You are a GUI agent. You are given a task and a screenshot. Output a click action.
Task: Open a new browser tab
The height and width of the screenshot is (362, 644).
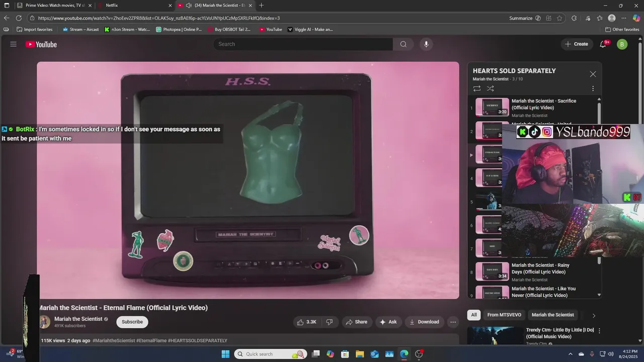(x=261, y=5)
